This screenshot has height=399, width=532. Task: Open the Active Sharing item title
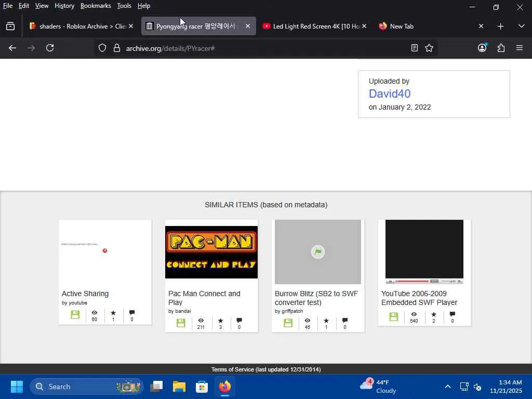tap(85, 294)
